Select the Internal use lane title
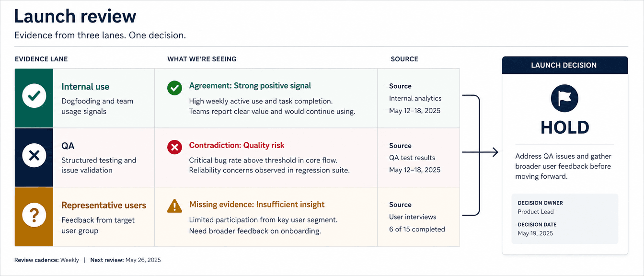This screenshot has height=276, width=644. coord(85,87)
